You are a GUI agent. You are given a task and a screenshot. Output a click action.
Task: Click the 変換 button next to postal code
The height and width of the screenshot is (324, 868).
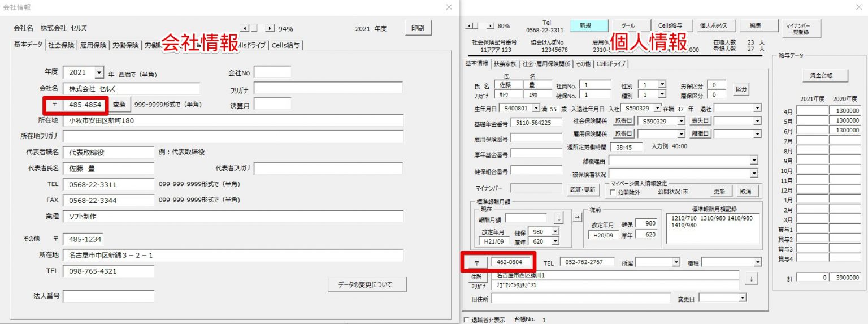tap(119, 104)
